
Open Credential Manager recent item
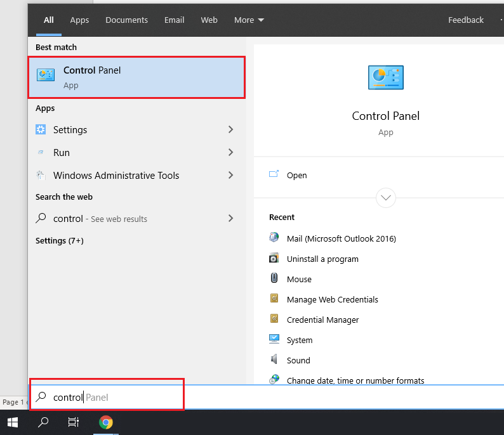point(322,320)
